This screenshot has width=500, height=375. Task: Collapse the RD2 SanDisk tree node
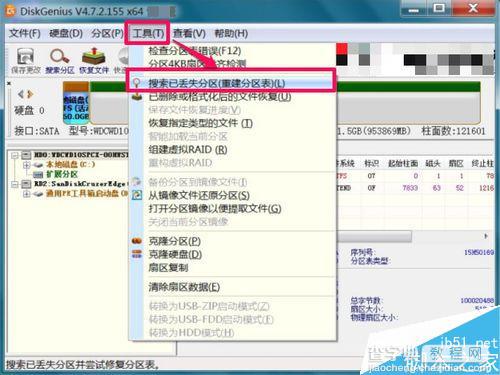pos(15,184)
